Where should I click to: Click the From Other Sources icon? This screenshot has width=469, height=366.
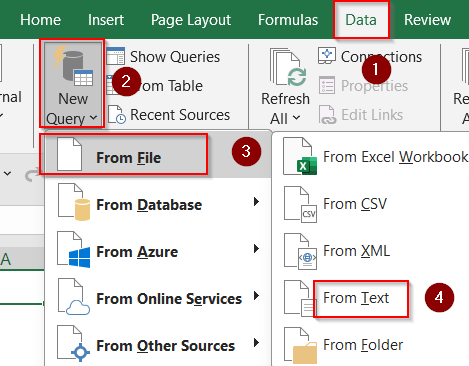(x=74, y=343)
